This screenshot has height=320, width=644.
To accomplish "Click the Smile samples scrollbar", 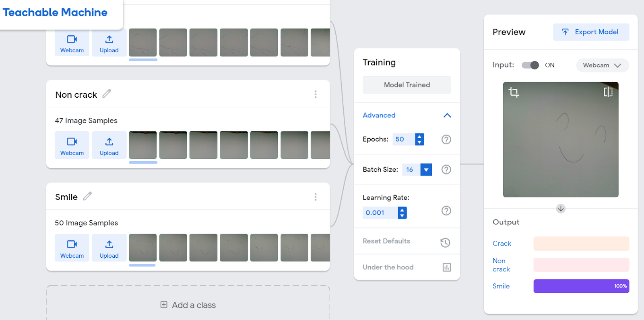I will coord(142,265).
